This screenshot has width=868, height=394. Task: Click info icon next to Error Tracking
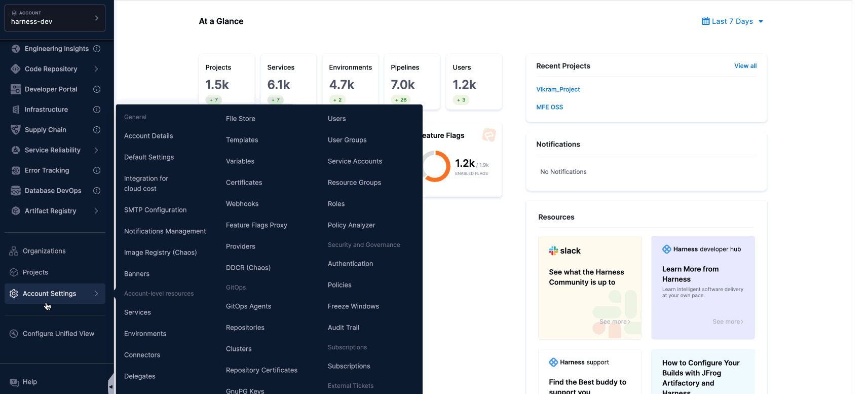tap(97, 170)
